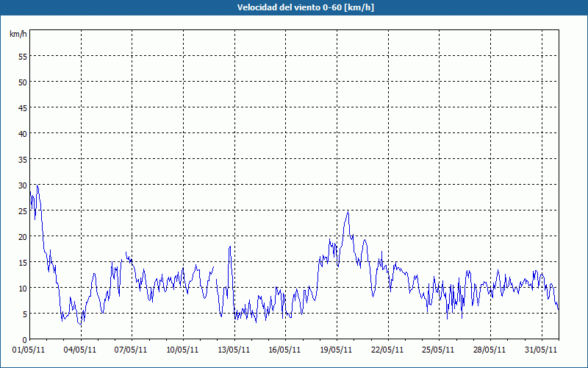The height and width of the screenshot is (368, 588).
Task: Select the 30 value on the y-axis
Action: tap(23, 185)
